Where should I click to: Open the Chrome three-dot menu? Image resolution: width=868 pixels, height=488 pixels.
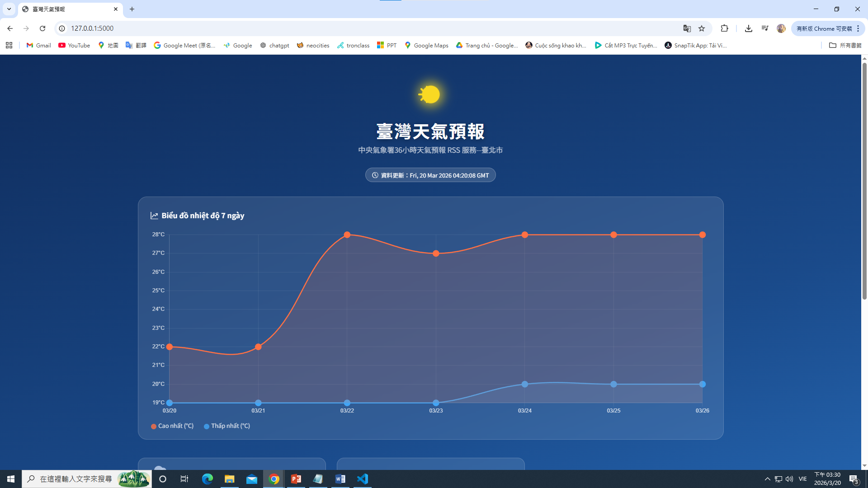tap(858, 28)
